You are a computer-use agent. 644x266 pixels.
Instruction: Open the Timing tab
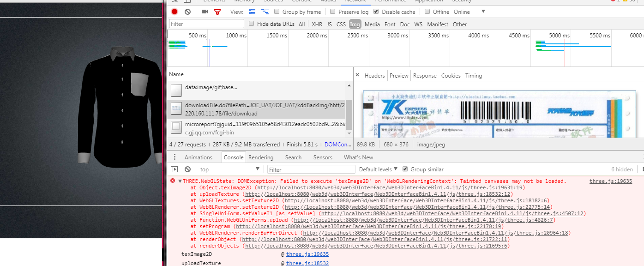pos(474,75)
